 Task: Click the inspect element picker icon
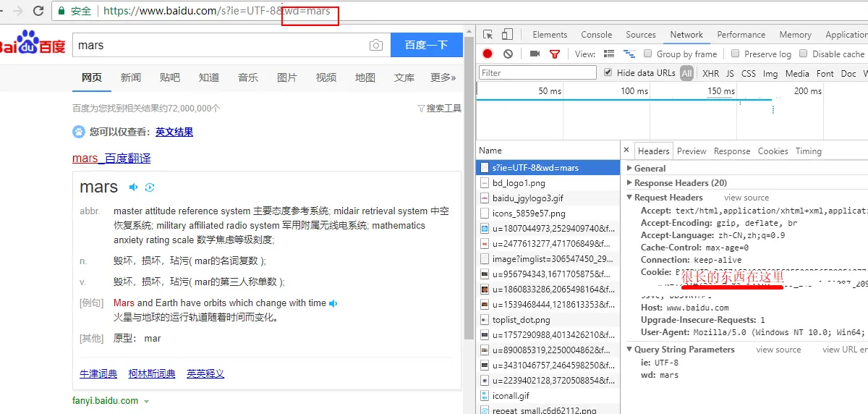point(488,35)
